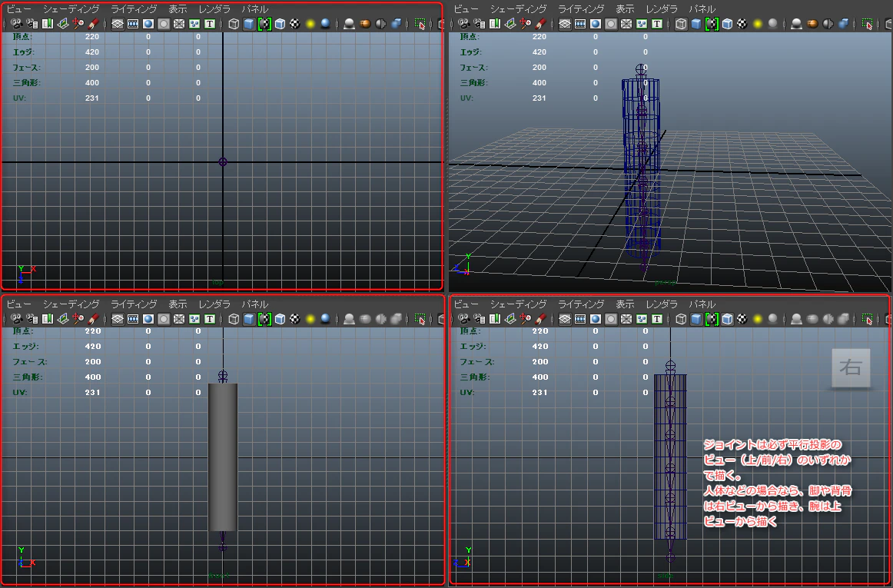Click the 右 view cube in side view

851,368
